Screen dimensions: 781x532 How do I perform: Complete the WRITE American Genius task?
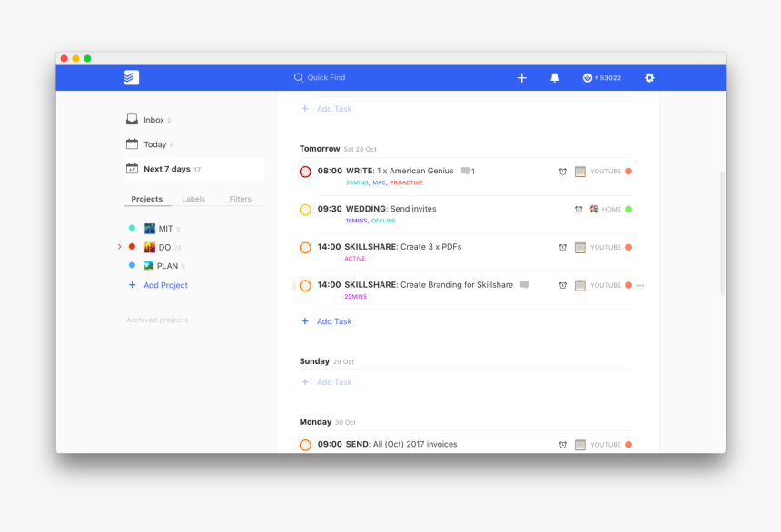point(305,172)
